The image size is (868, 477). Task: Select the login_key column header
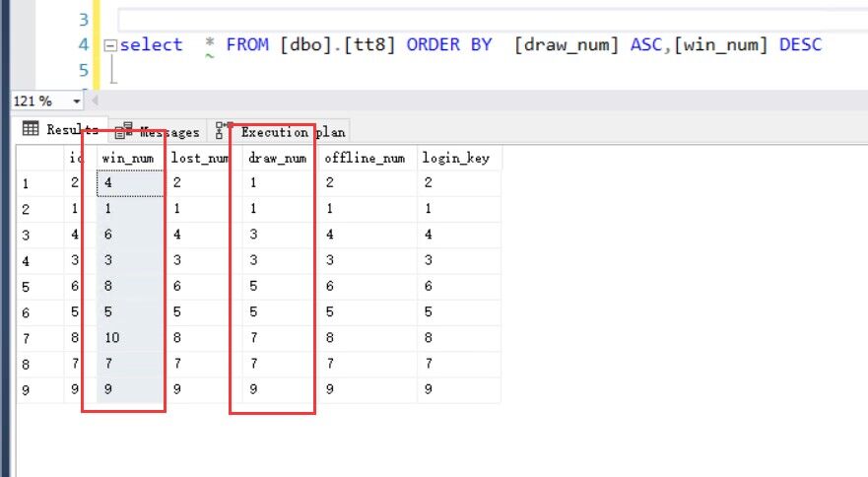click(456, 158)
